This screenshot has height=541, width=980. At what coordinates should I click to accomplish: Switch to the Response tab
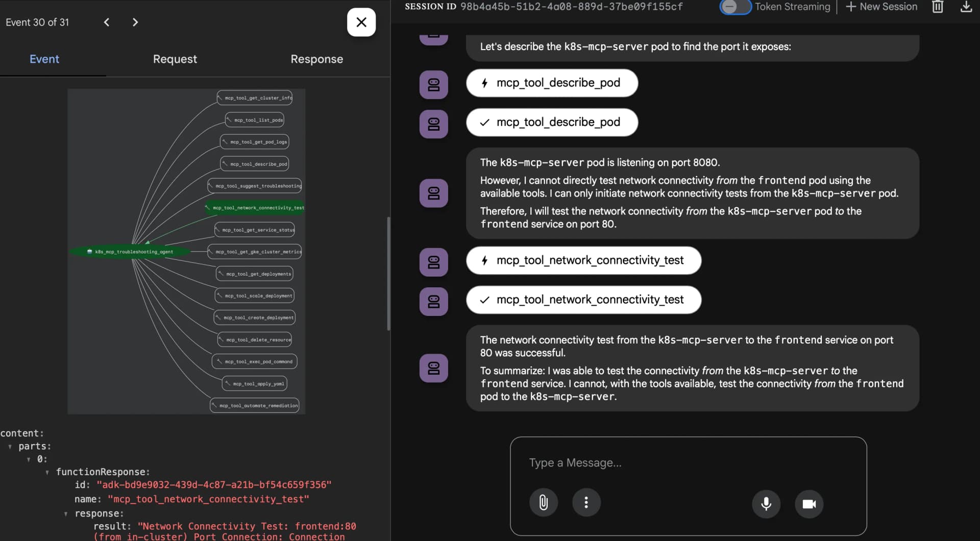tap(316, 59)
